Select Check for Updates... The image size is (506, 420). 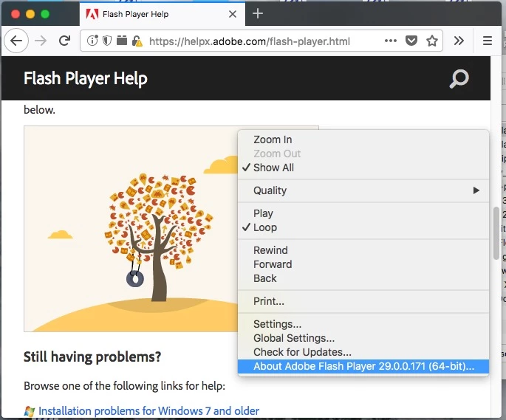[363, 352]
